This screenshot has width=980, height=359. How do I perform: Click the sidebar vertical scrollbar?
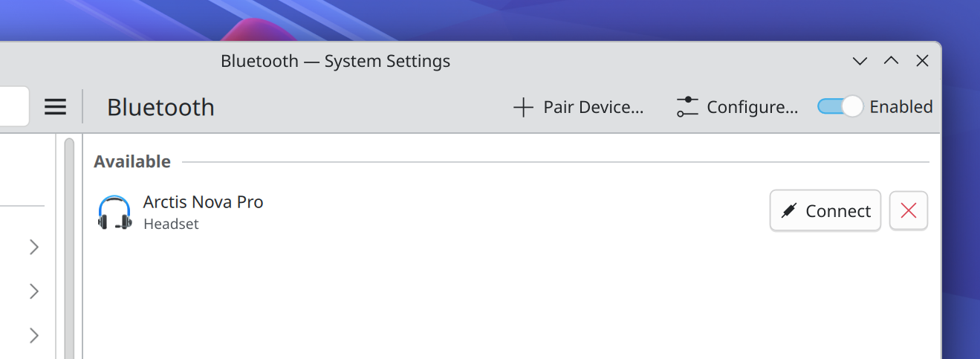click(x=69, y=245)
